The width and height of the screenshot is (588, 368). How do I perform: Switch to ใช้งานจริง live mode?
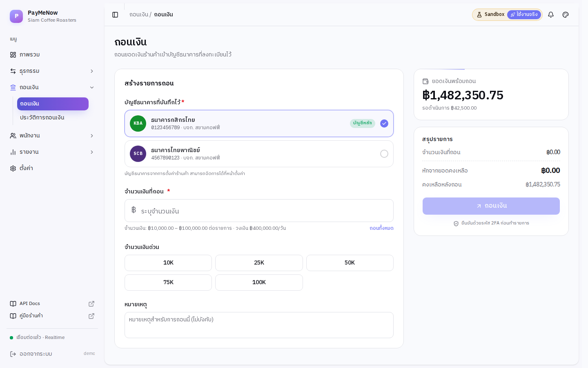pos(524,15)
